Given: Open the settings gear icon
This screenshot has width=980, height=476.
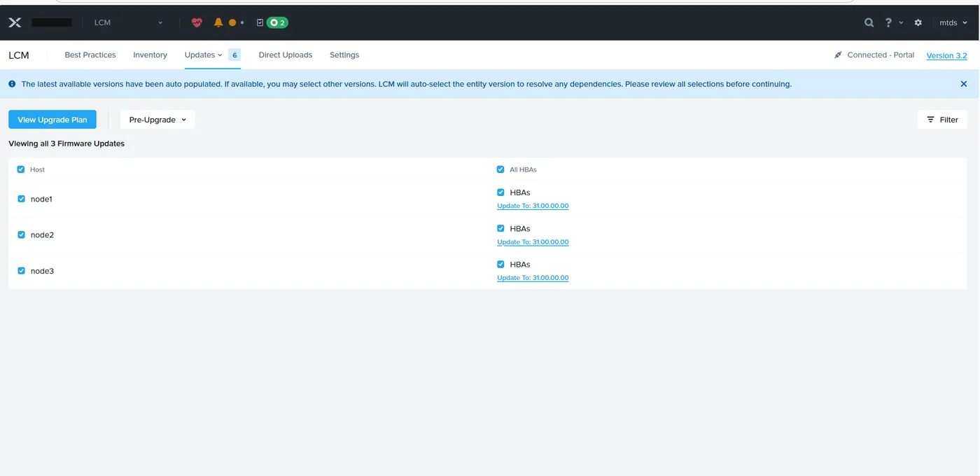Looking at the screenshot, I should 918,22.
